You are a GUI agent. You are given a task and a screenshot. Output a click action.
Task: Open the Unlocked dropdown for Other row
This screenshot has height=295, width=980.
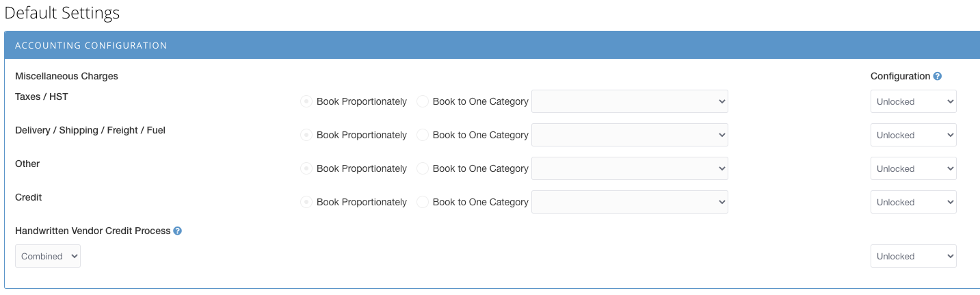[x=914, y=168]
